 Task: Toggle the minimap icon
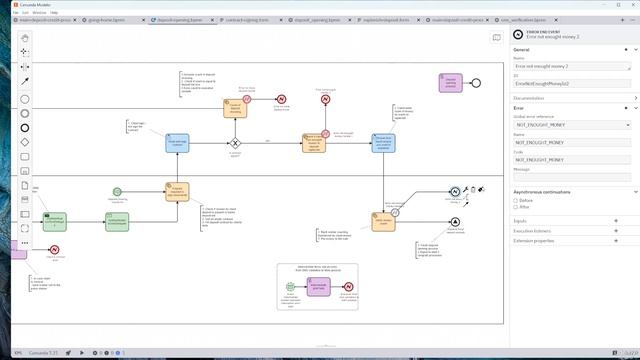point(496,38)
